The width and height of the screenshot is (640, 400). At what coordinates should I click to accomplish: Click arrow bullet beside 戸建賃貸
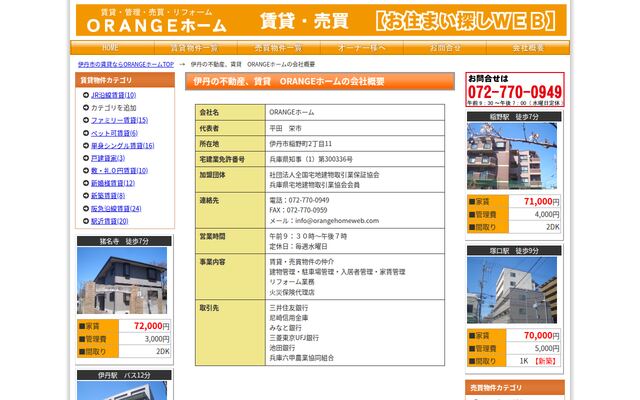click(86, 158)
